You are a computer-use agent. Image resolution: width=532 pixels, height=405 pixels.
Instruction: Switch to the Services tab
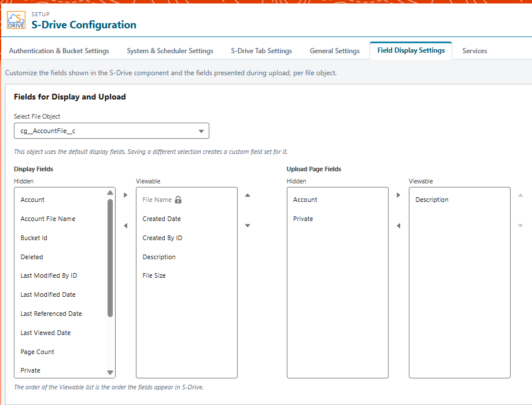coord(475,50)
